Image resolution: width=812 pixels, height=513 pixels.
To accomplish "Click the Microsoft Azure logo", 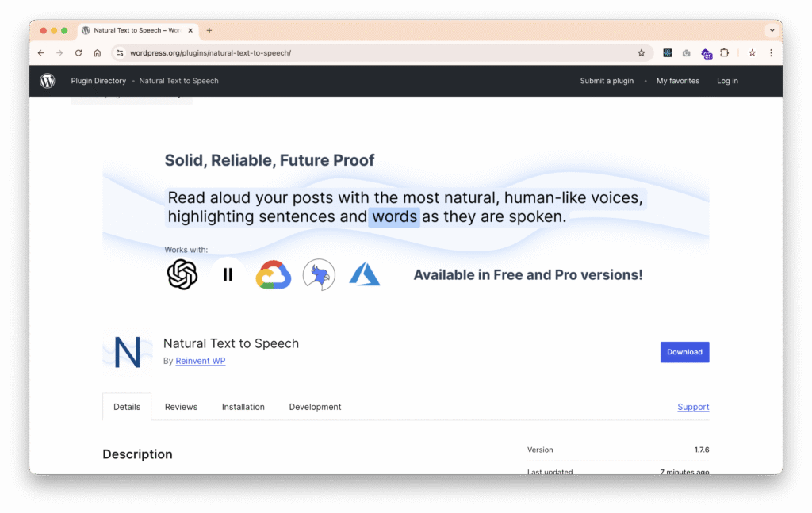I will pos(365,274).
